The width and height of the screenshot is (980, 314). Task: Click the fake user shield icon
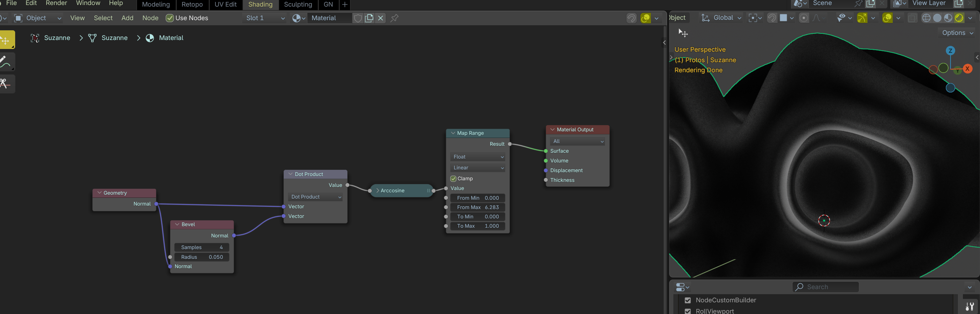pos(358,18)
